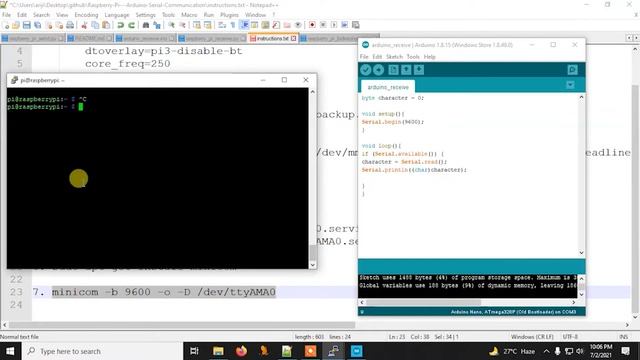Start macro recording with red dot icon
This screenshot has width=640, height=360.
(312, 25)
